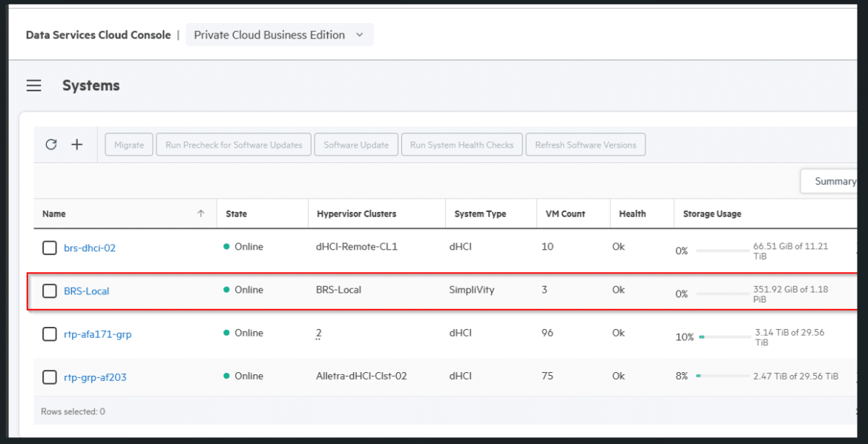The width and height of the screenshot is (868, 444).
Task: Click the Name column sort arrow
Action: pos(201,214)
